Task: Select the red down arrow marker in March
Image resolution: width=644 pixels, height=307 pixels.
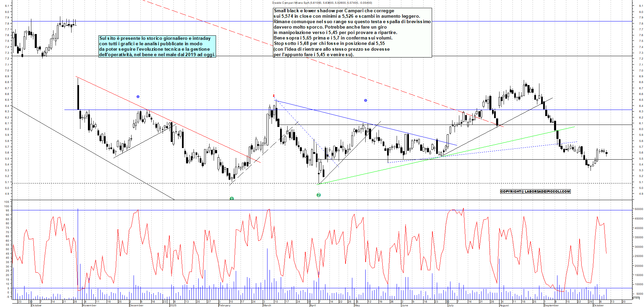Action: (x=274, y=96)
